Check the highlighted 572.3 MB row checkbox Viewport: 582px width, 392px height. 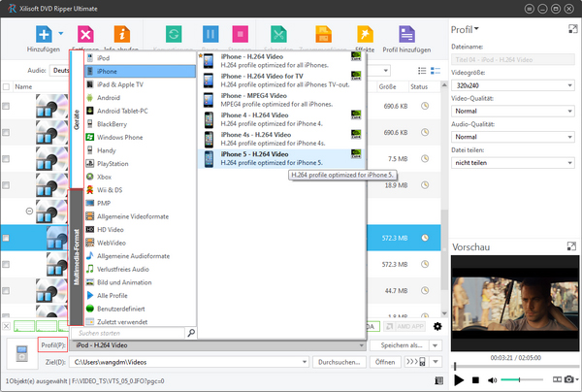pos(6,238)
